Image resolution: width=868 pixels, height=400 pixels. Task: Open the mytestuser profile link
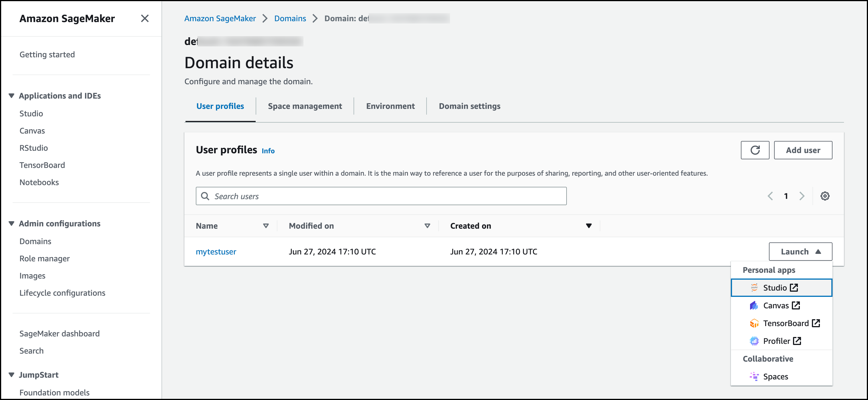click(216, 252)
